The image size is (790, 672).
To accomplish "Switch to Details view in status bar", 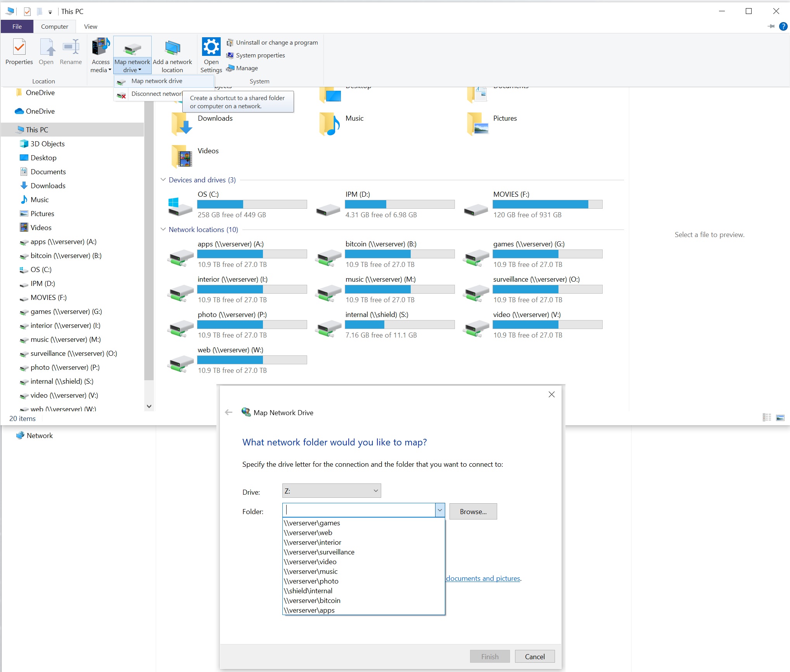I will coord(767,417).
